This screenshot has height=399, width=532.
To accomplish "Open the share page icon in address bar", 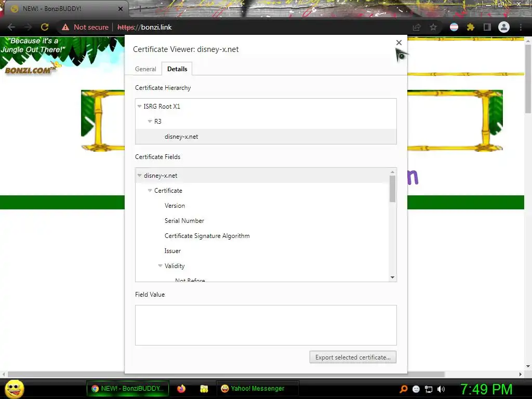I will point(417,27).
